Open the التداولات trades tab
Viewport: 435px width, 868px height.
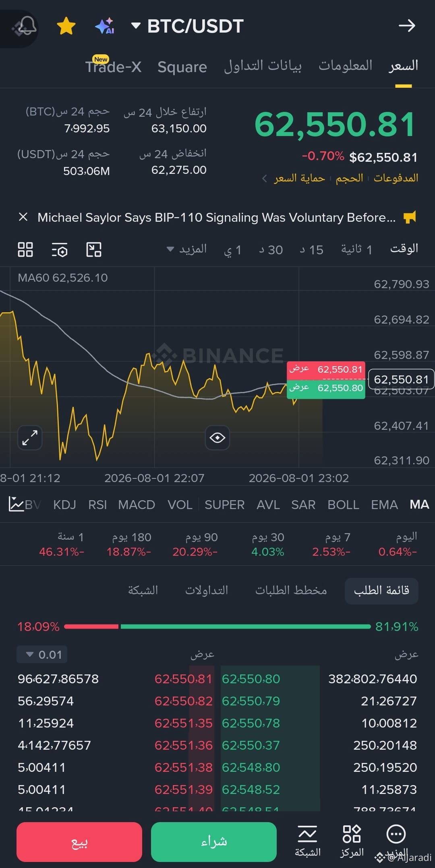tap(207, 590)
